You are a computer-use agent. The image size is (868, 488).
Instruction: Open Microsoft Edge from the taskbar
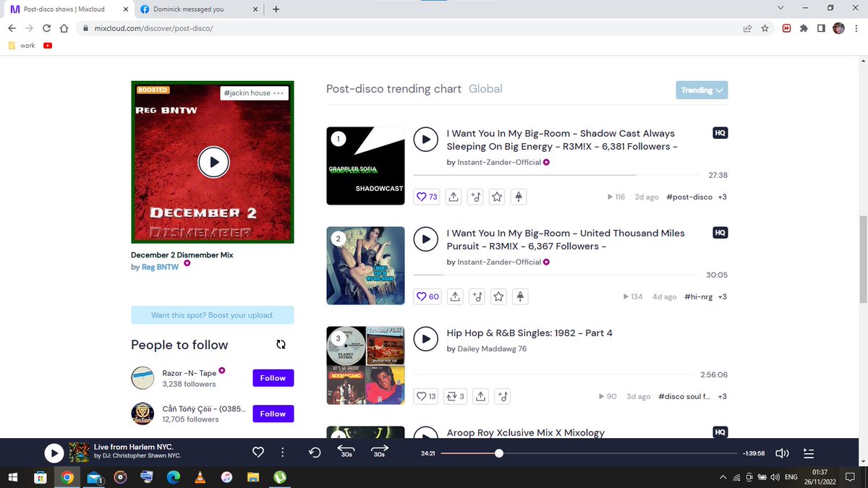(174, 477)
